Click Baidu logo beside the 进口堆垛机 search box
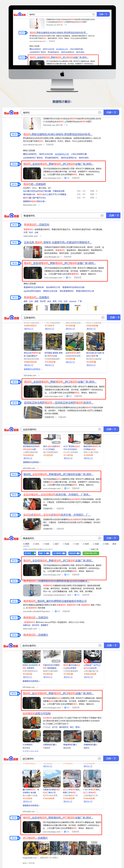The height and width of the screenshot is (868, 124). [11, 759]
